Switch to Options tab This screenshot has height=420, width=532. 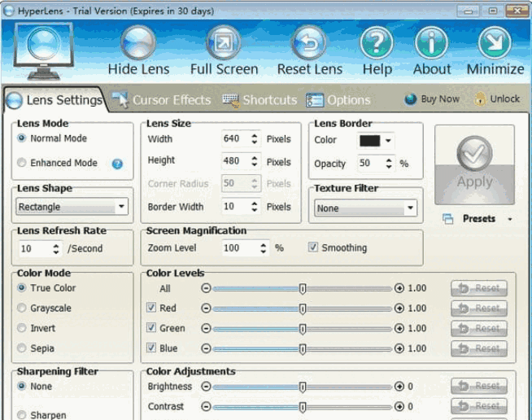(x=338, y=100)
